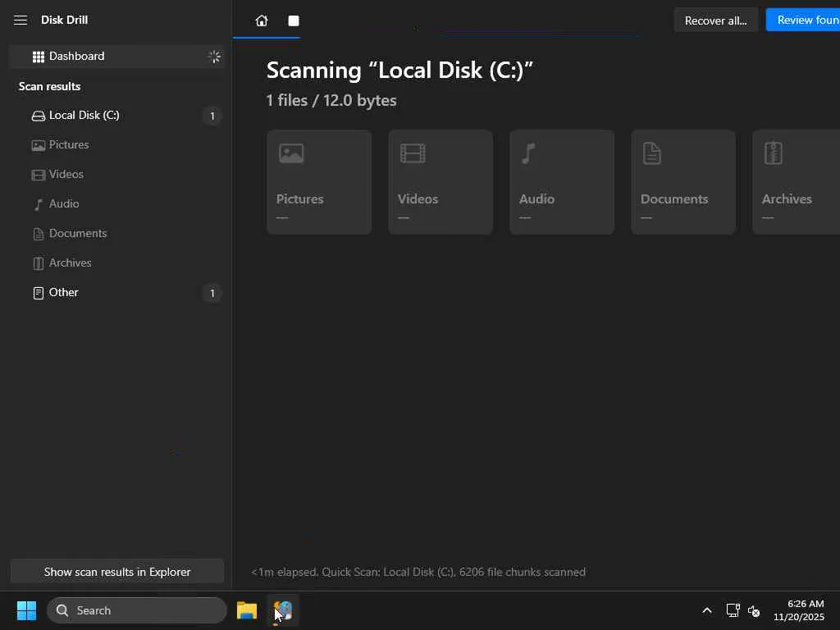
Task: Open the Documents category card
Action: (x=683, y=182)
